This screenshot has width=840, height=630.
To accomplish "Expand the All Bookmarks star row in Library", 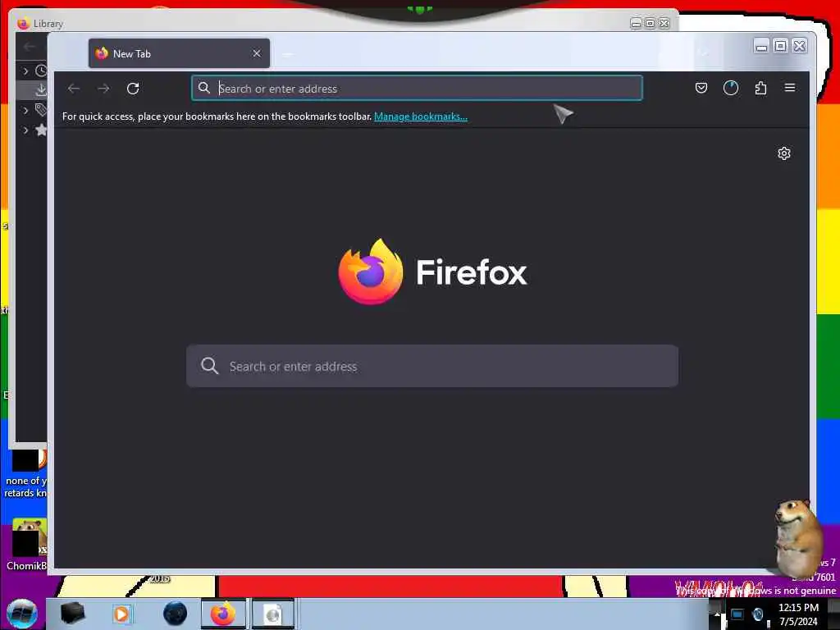I will coord(25,130).
